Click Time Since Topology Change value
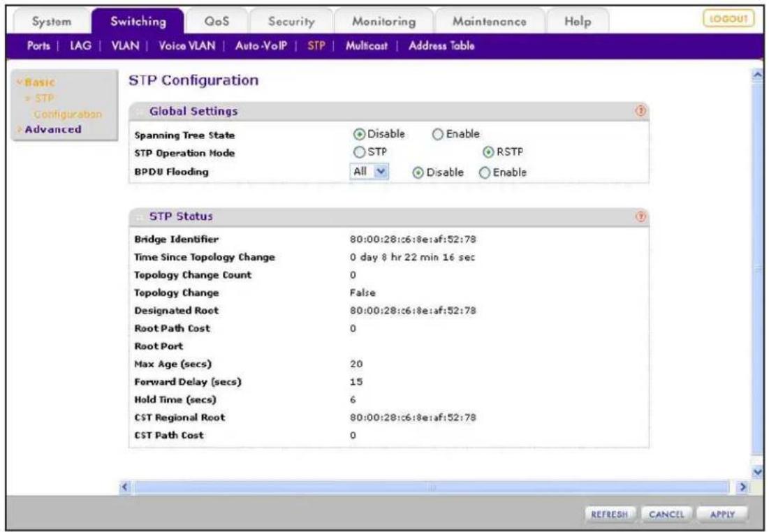This screenshot has height=532, width=769. click(x=413, y=257)
